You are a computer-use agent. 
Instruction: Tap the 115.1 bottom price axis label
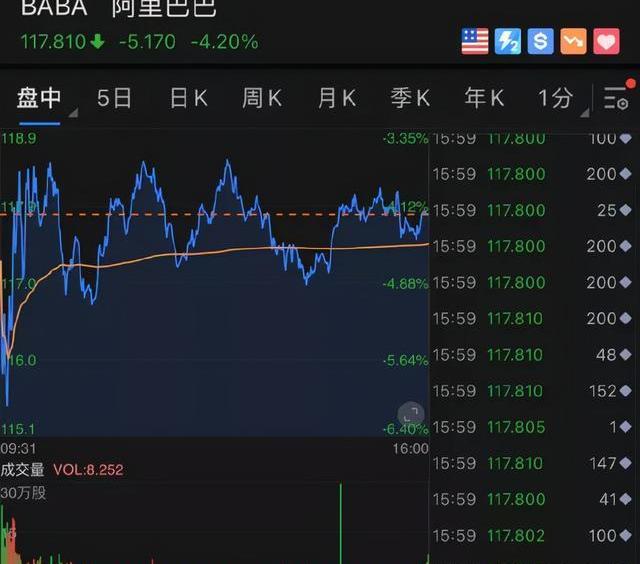click(18, 429)
